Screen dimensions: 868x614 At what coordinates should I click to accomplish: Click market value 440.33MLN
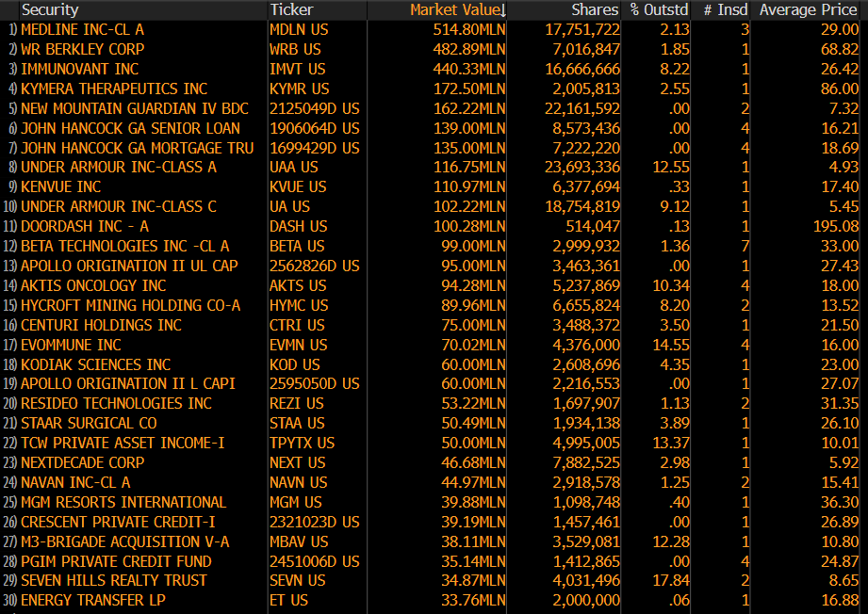coord(469,69)
